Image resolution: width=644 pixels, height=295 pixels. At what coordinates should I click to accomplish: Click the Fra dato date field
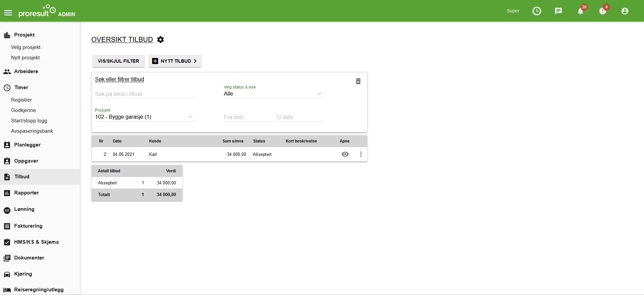pos(248,117)
